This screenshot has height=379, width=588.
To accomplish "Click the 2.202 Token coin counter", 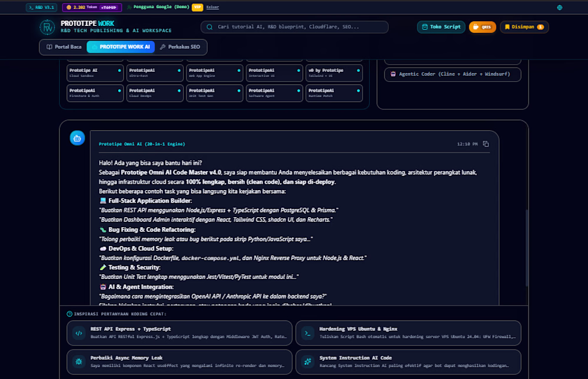I will [x=81, y=7].
